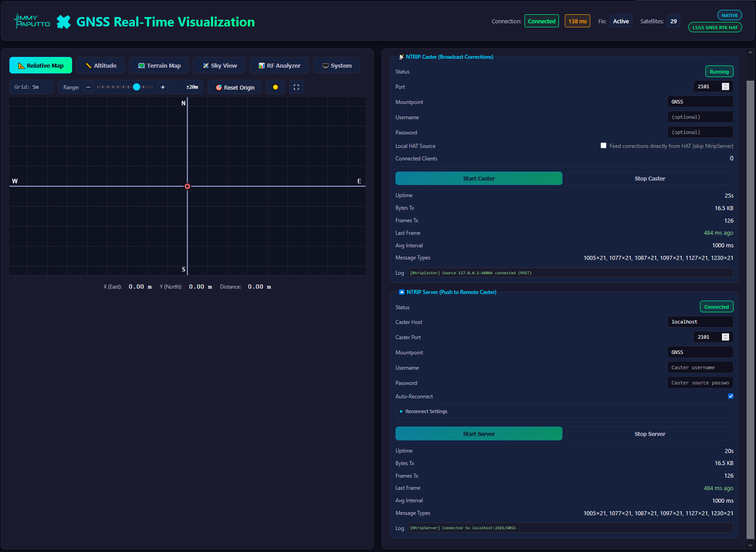Click the NTRIP Caster Password optional field
This screenshot has width=756, height=552.
700,132
